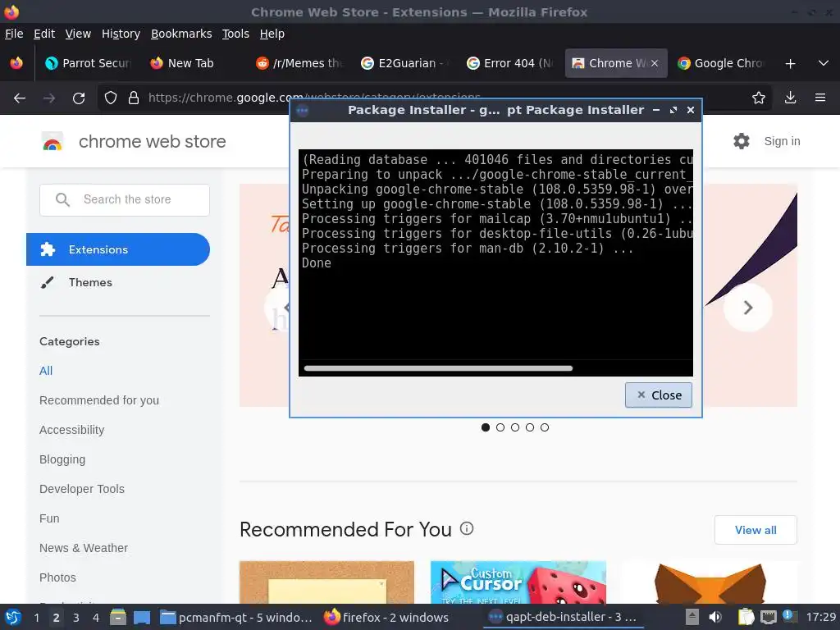Click the Search the store field
This screenshot has height=630, width=840.
tap(125, 200)
